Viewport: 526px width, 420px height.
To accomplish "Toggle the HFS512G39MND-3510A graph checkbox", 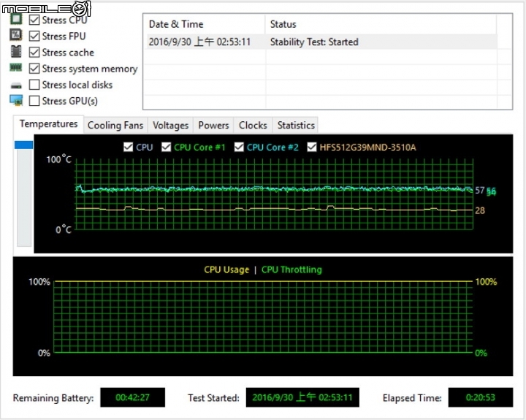I will tap(312, 147).
